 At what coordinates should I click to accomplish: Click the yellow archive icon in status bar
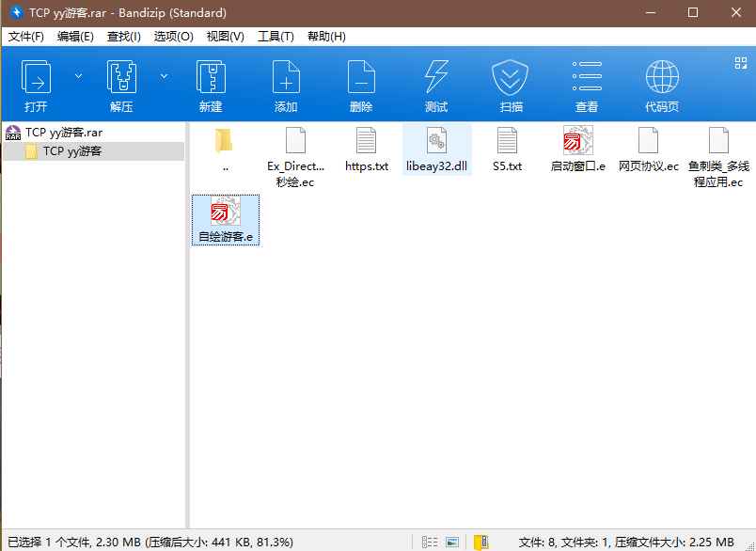point(481,542)
